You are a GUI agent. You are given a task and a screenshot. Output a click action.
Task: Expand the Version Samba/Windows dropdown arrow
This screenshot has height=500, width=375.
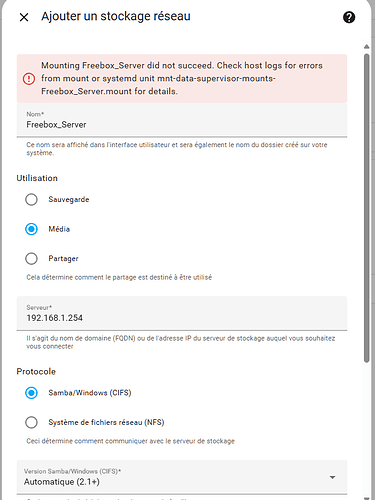332,477
